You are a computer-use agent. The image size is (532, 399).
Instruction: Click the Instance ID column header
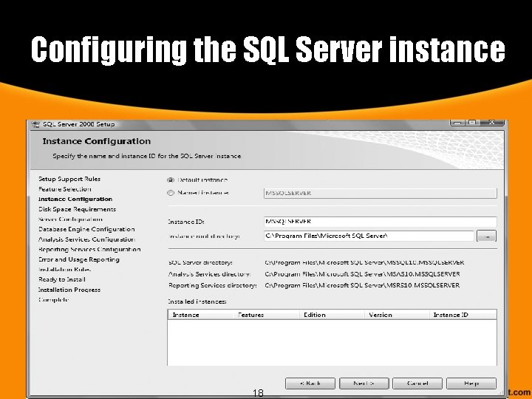[x=463, y=315]
